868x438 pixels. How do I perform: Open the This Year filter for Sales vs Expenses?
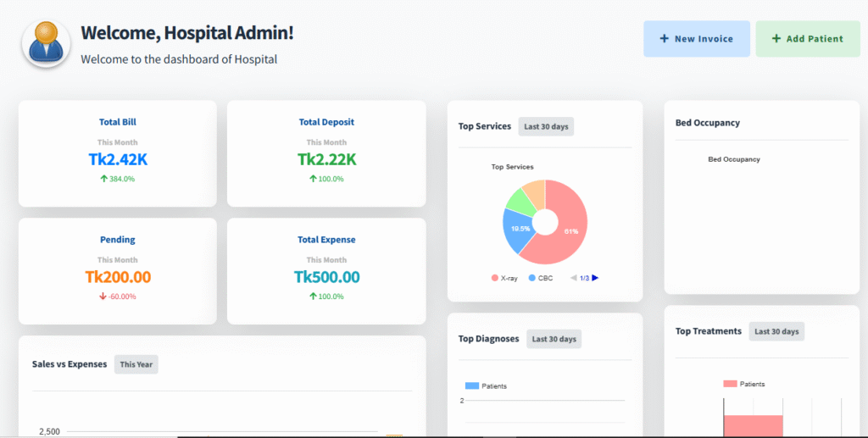(136, 364)
